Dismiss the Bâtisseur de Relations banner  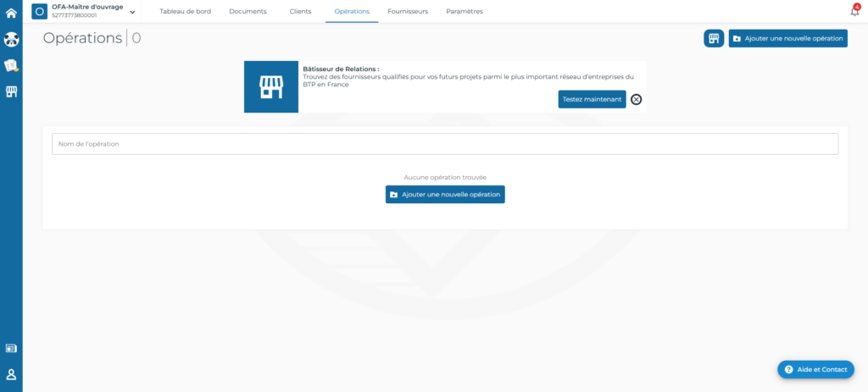coord(637,99)
